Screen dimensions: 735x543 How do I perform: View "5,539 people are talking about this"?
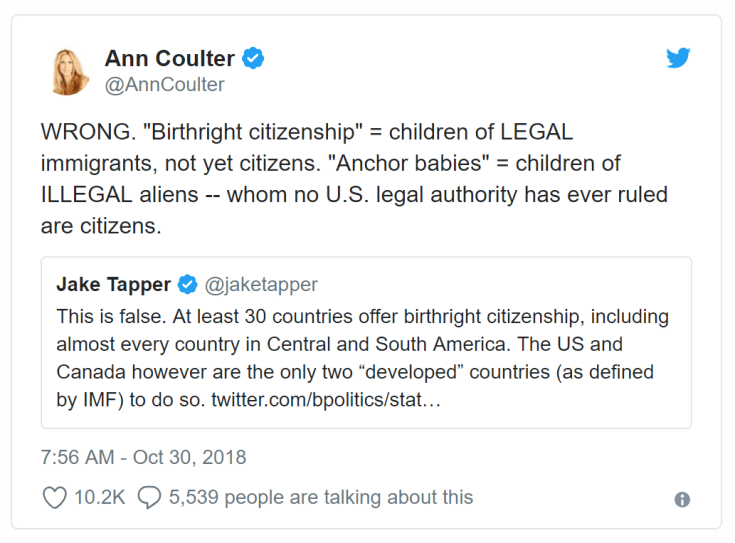click(320, 497)
